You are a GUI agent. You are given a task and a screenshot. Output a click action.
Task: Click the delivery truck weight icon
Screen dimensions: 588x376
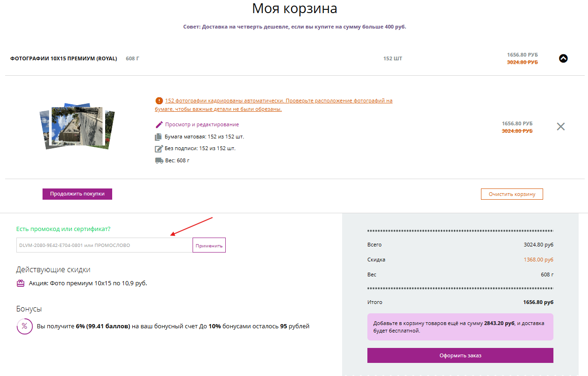[159, 160]
